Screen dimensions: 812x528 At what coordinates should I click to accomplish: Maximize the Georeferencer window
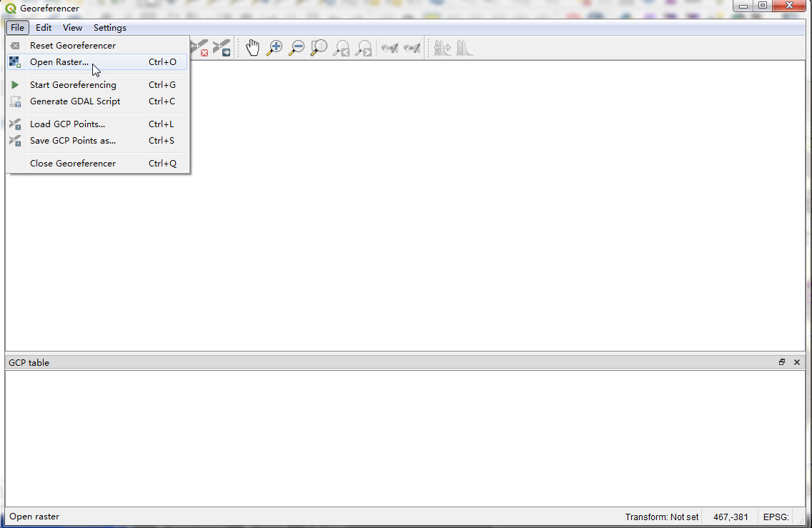point(763,6)
